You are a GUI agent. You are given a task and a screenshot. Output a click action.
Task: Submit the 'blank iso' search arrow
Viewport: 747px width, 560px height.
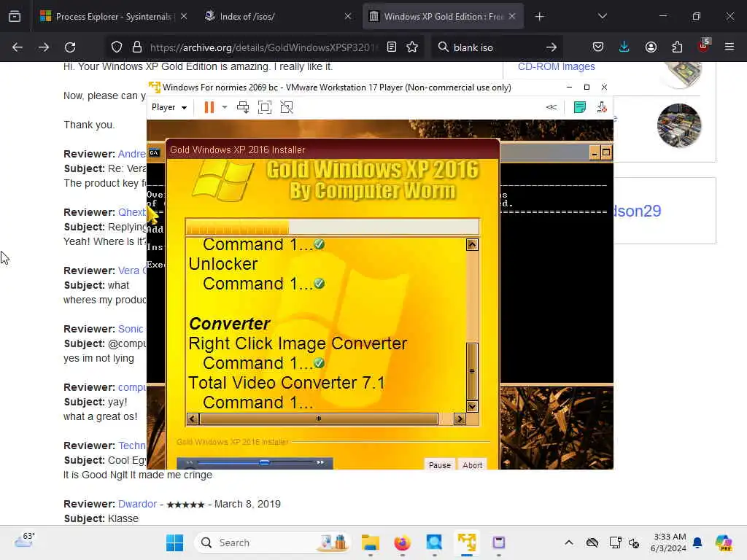(551, 47)
